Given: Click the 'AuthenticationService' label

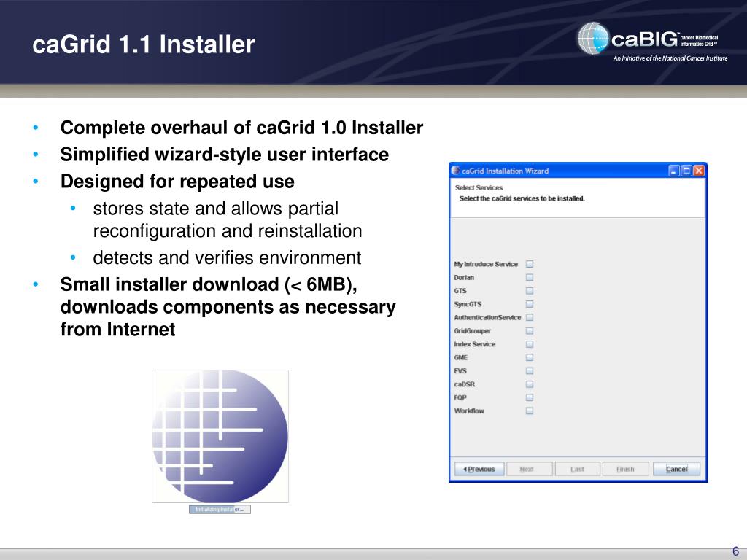Looking at the screenshot, I should coord(487,317).
